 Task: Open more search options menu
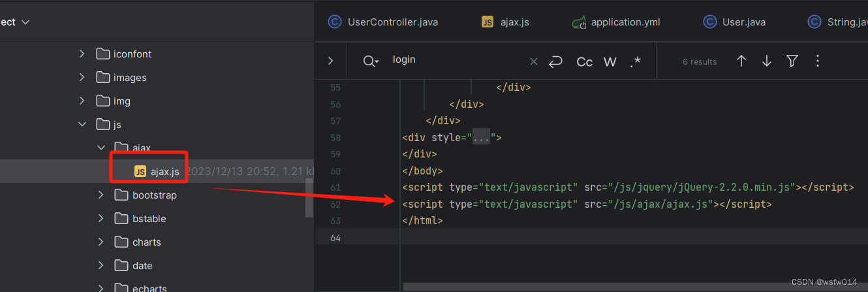[818, 61]
